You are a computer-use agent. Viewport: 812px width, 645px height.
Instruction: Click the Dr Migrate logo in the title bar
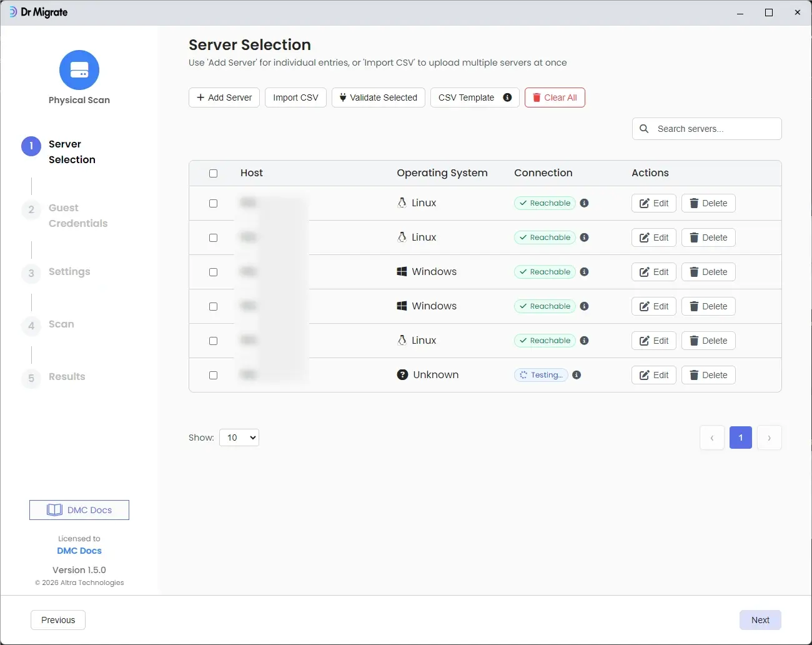point(38,12)
